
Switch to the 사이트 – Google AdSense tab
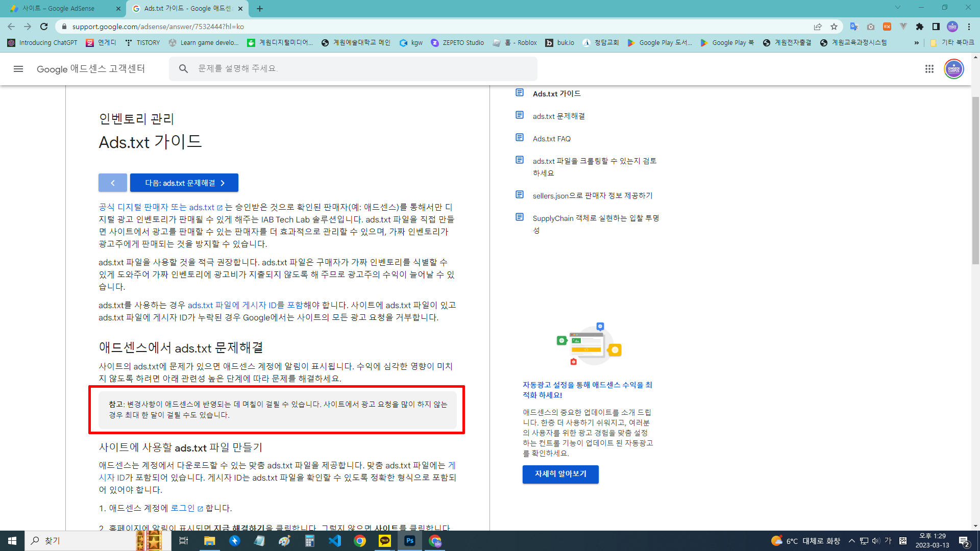pos(64,9)
